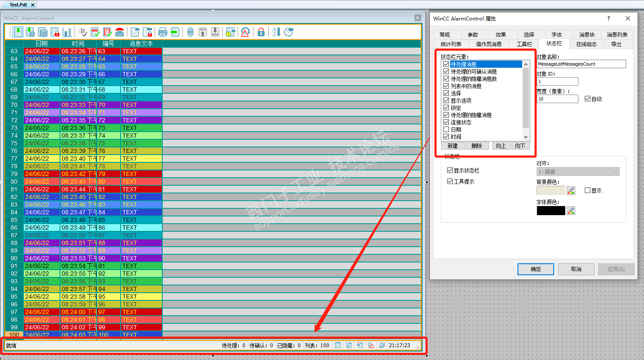Click the 新建 button

coord(453,146)
